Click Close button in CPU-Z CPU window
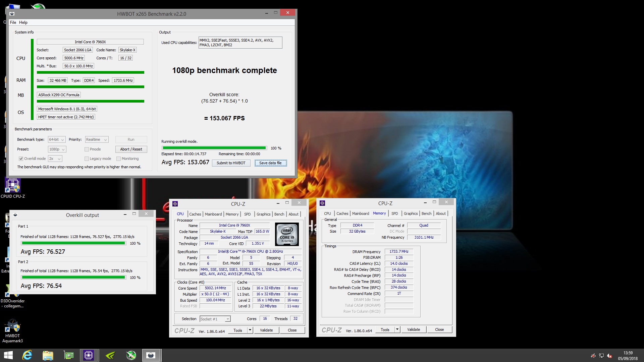Screen dimensions: 644x362 292,330
